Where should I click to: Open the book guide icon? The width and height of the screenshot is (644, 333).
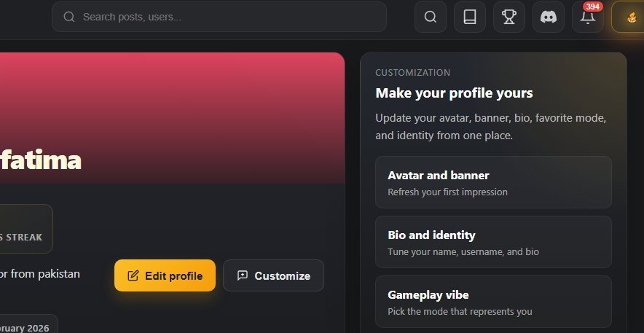[x=470, y=17]
